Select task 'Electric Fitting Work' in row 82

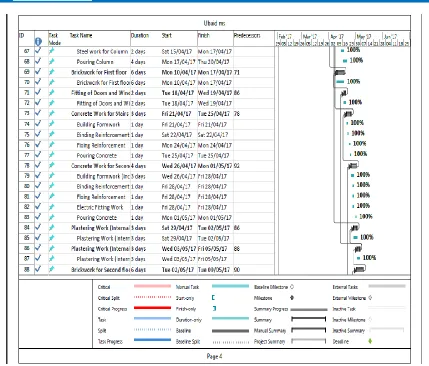click(100, 207)
